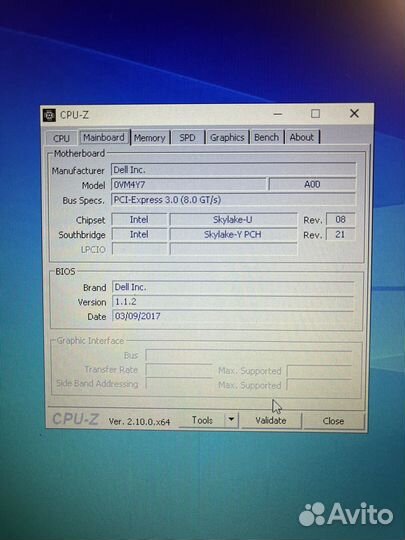
Task: Select the Model value 0VM4Y7
Action: click(188, 185)
